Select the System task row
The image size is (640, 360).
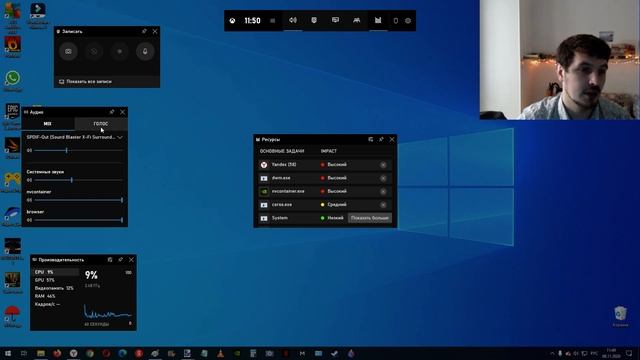click(302, 218)
